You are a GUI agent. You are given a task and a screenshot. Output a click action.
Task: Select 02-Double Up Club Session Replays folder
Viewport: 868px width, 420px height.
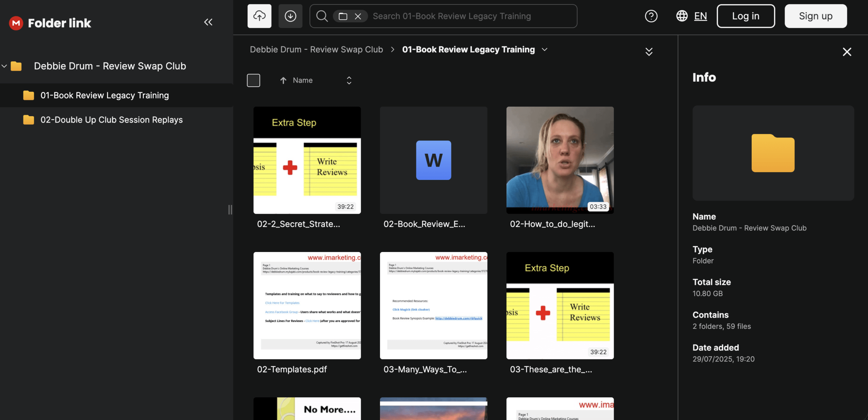111,120
